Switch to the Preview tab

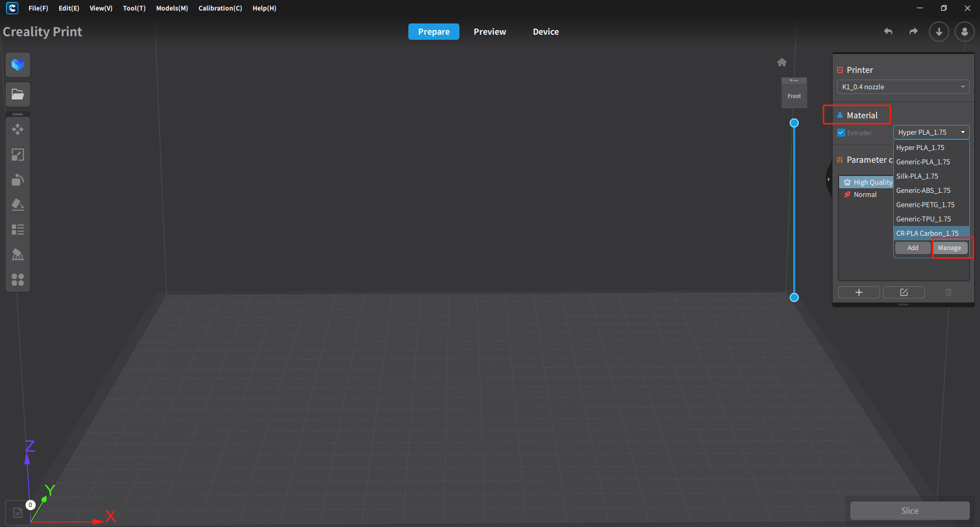click(x=490, y=32)
